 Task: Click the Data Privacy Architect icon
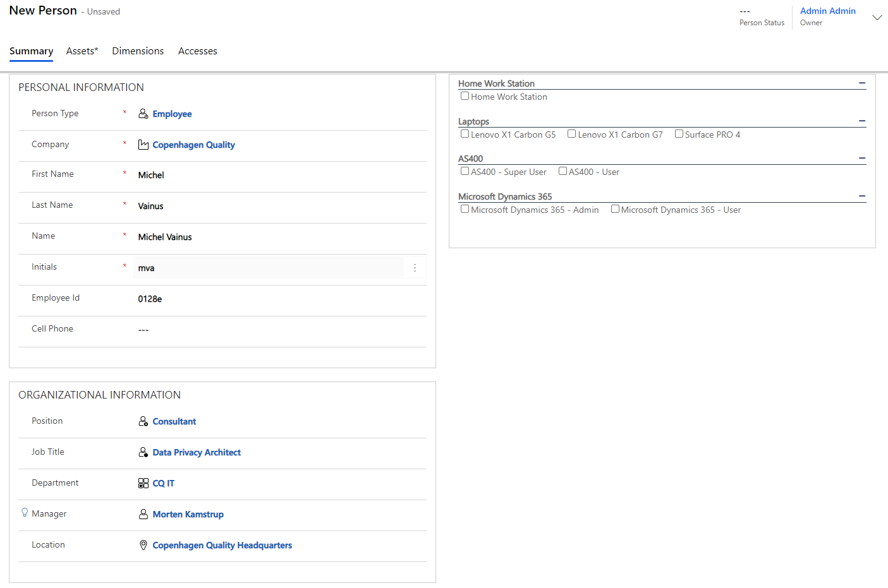pyautogui.click(x=143, y=452)
